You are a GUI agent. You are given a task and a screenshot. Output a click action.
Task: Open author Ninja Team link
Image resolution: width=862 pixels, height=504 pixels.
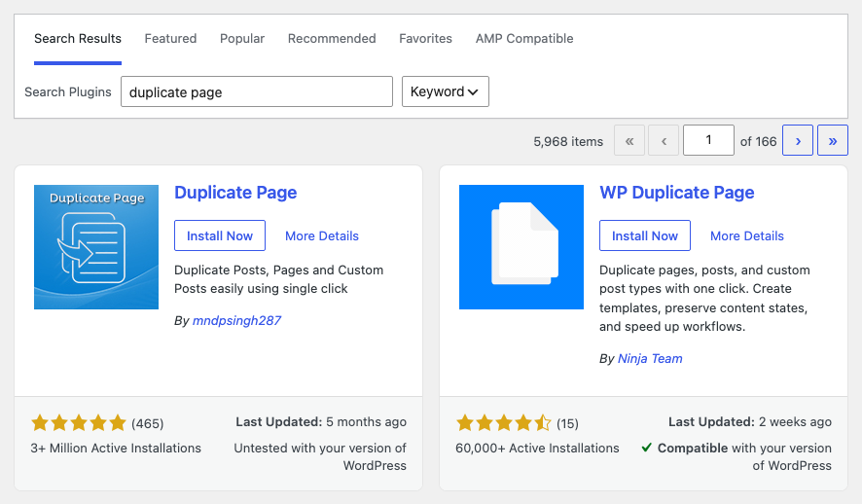pos(650,358)
